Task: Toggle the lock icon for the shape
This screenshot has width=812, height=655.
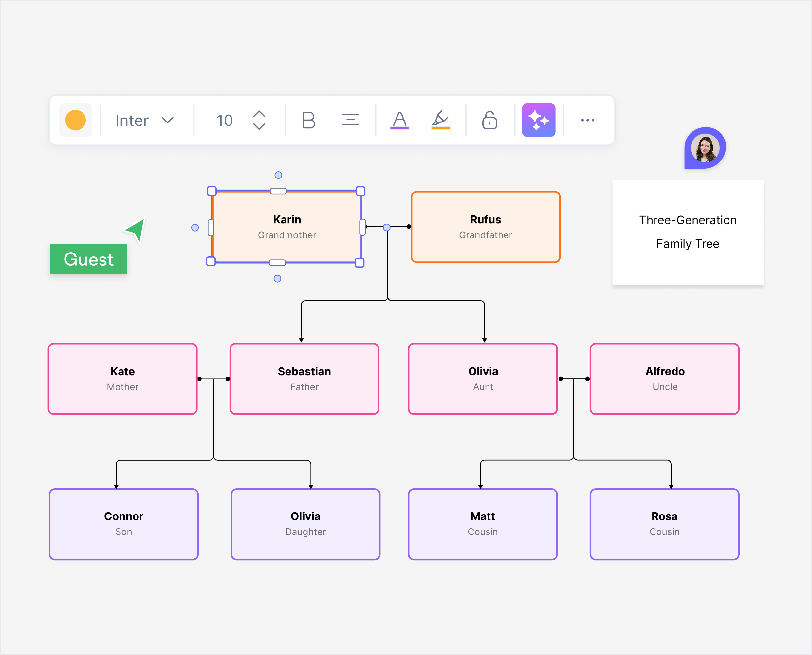Action: pyautogui.click(x=489, y=120)
